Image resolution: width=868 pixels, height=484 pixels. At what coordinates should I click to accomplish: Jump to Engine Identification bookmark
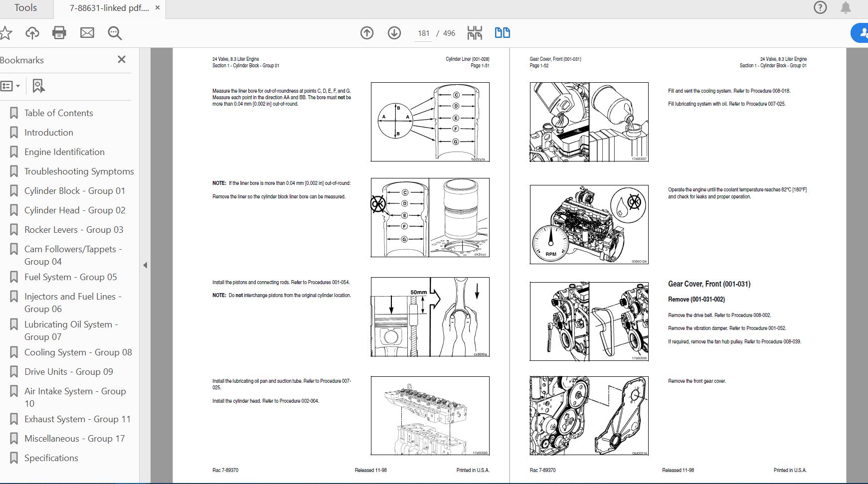pos(64,152)
